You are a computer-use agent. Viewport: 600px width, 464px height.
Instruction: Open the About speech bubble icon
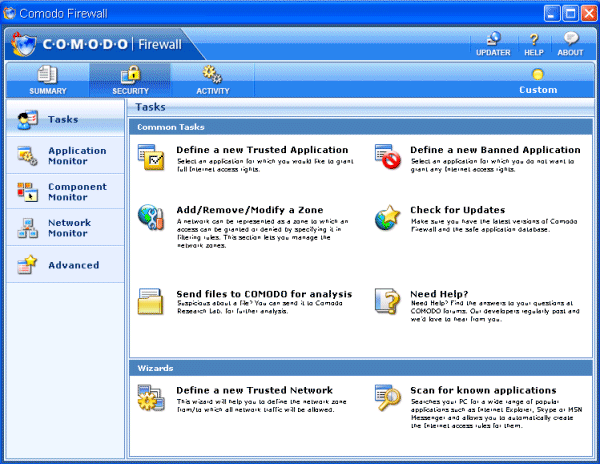coord(571,39)
